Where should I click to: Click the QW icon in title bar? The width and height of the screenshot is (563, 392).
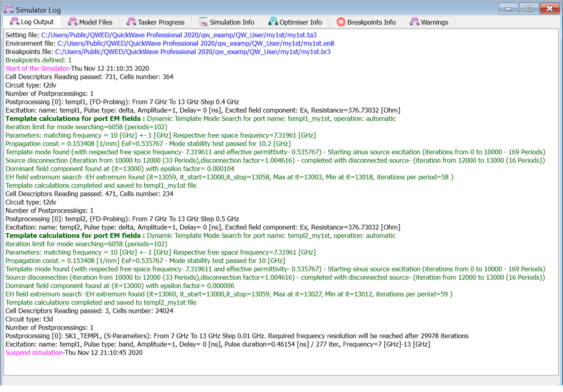[x=8, y=9]
